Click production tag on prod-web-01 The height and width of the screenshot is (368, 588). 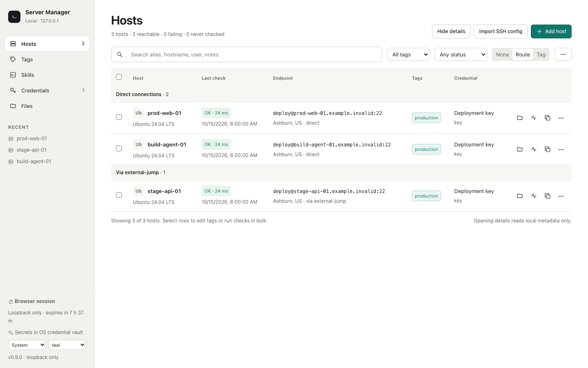click(x=426, y=118)
